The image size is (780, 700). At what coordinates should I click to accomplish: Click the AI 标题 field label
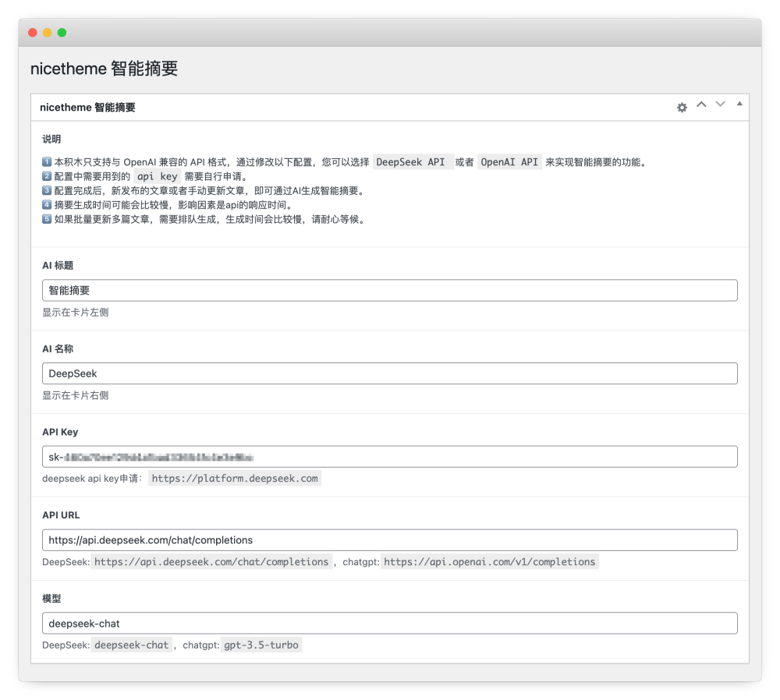(x=58, y=266)
